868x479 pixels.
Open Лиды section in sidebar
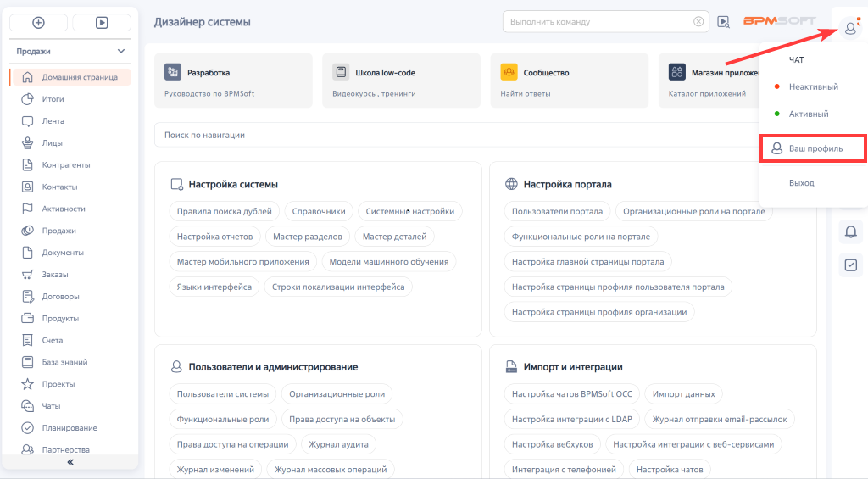point(52,142)
